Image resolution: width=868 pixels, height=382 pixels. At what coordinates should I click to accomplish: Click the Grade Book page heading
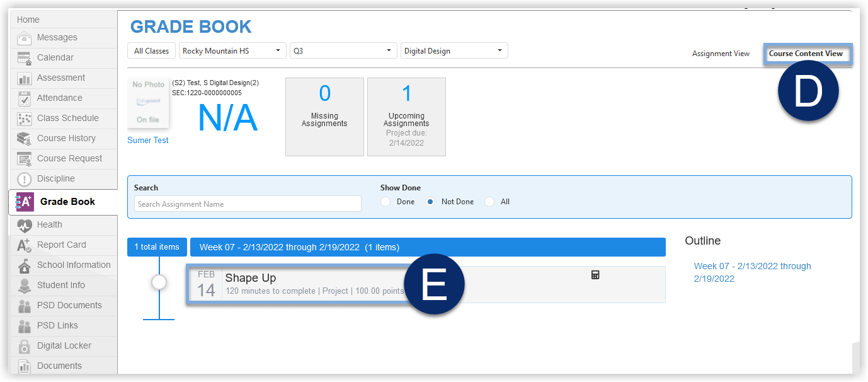coord(191,26)
